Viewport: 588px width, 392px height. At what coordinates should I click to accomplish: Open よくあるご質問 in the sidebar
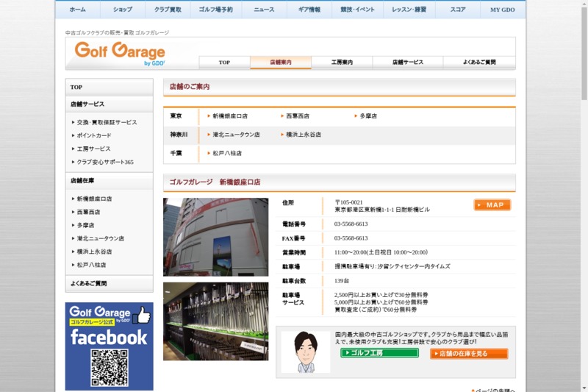(109, 284)
